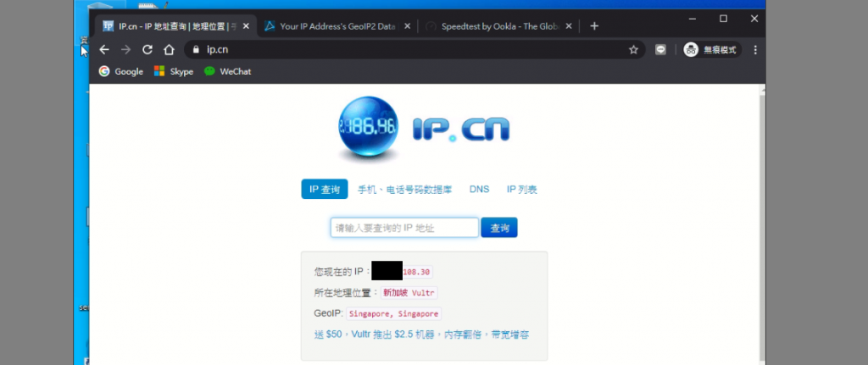Click the blue 查询 button
This screenshot has height=365, width=868.
pos(499,227)
